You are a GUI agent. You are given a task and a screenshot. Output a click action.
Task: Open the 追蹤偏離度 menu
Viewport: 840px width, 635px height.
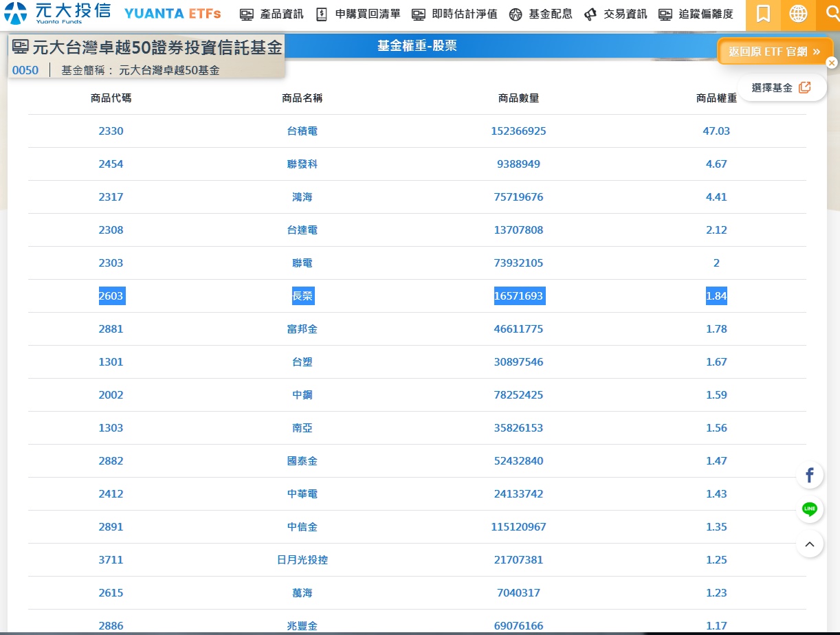click(x=696, y=14)
